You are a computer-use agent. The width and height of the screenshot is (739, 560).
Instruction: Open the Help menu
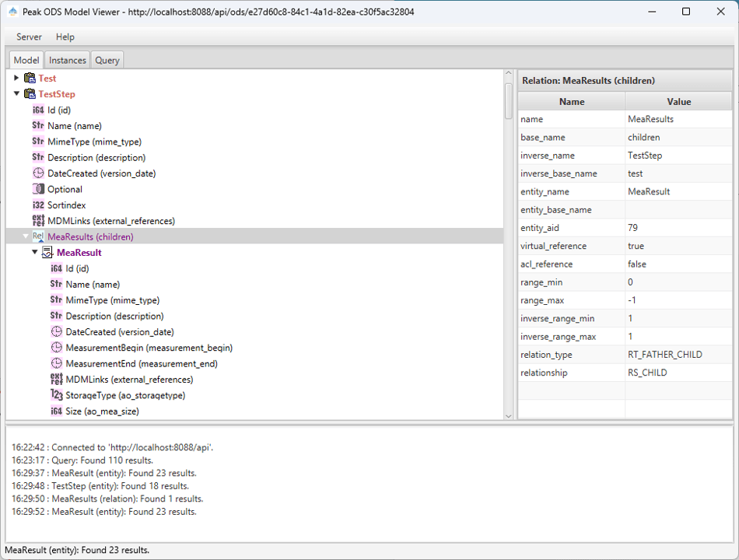pos(65,37)
